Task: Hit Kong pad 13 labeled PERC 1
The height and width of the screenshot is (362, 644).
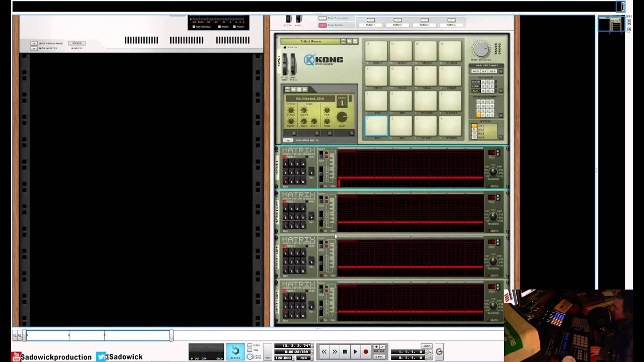Action: coord(376,51)
